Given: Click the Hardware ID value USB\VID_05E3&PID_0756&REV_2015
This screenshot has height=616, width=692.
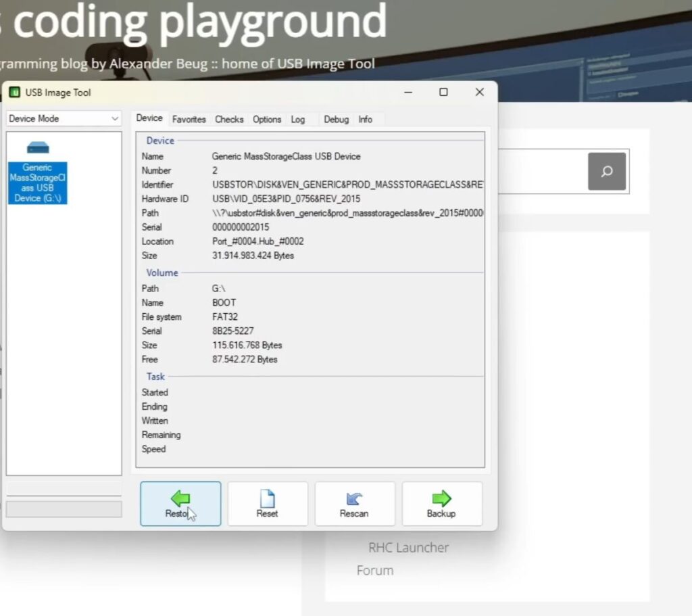Looking at the screenshot, I should coord(286,199).
